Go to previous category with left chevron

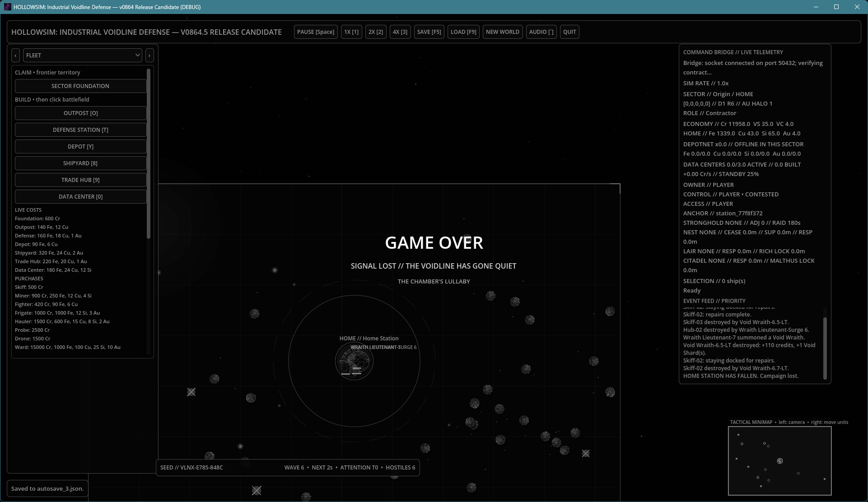point(15,56)
